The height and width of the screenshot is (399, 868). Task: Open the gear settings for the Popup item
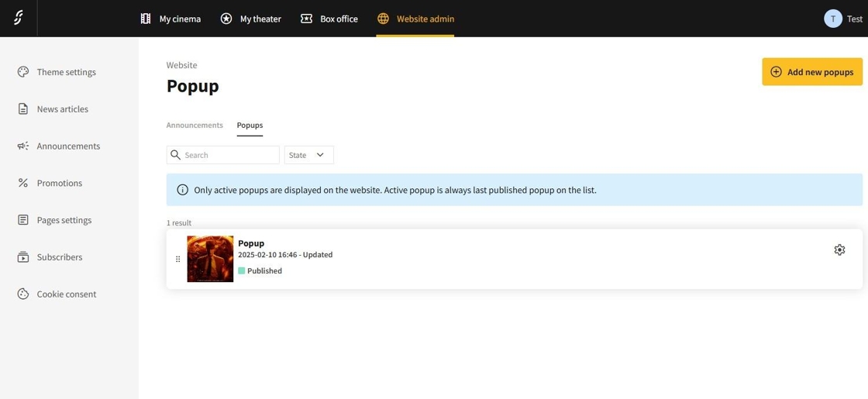tap(839, 249)
